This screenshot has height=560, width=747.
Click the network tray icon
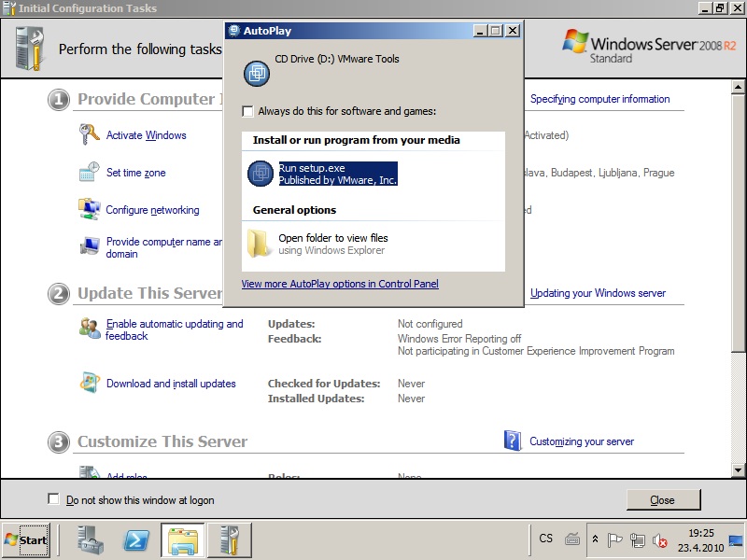(638, 539)
